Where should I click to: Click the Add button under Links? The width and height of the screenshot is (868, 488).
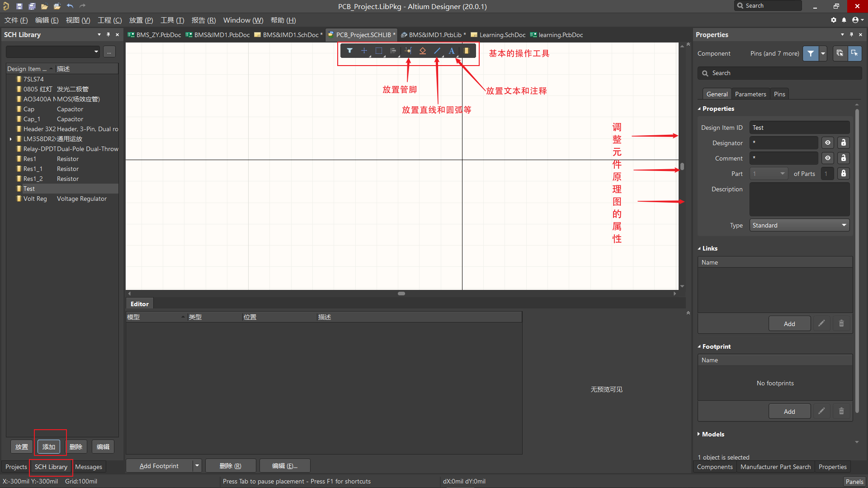point(789,324)
